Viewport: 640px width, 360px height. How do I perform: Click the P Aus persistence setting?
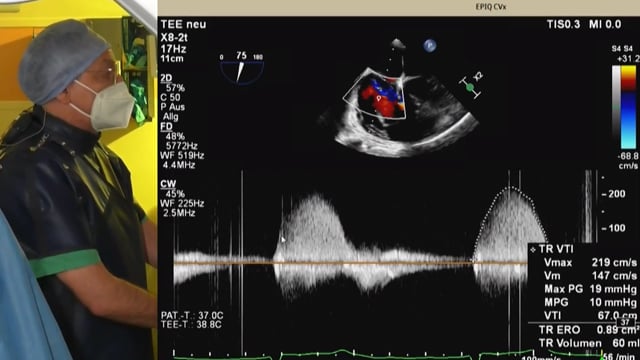click(x=173, y=107)
